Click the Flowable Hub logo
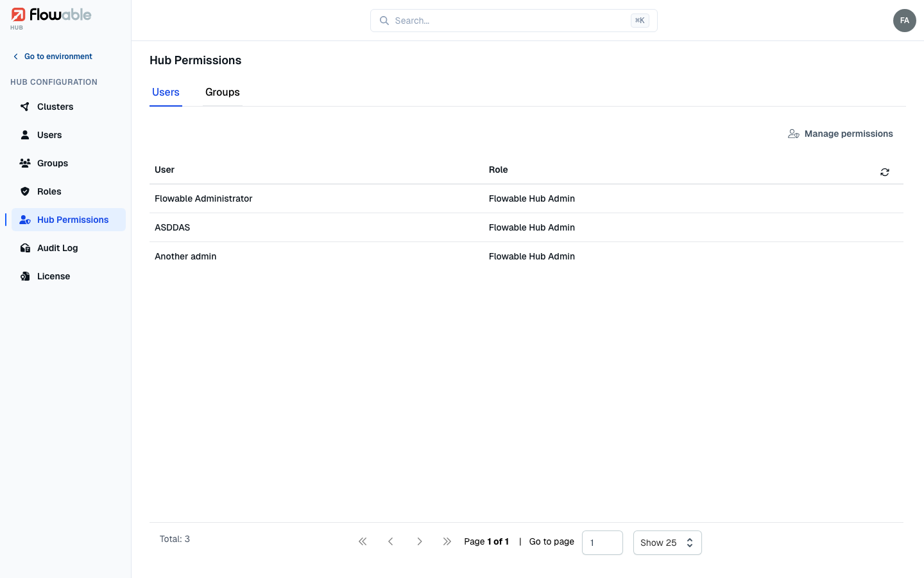The image size is (924, 578). click(x=51, y=18)
